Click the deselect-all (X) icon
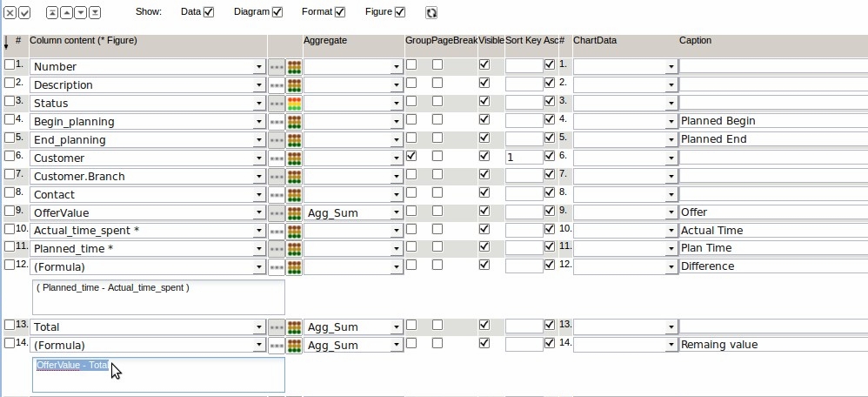The height and width of the screenshot is (397, 868). click(x=10, y=13)
